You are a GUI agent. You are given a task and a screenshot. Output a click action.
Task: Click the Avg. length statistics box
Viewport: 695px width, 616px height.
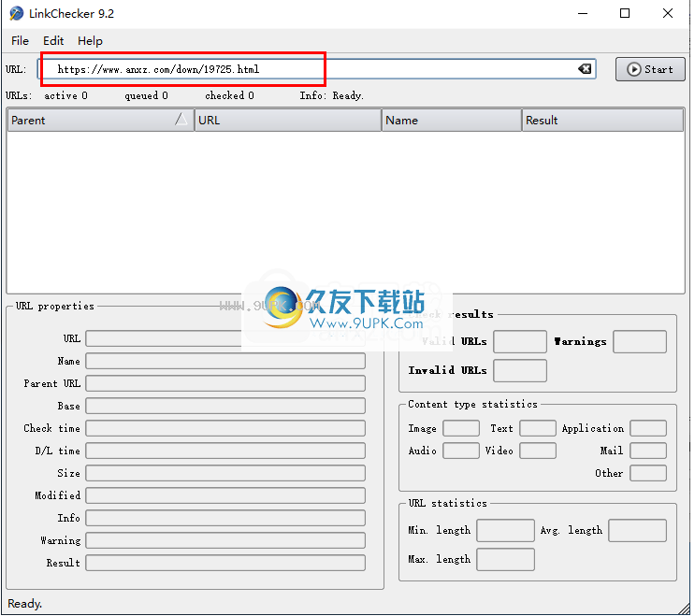coord(637,531)
